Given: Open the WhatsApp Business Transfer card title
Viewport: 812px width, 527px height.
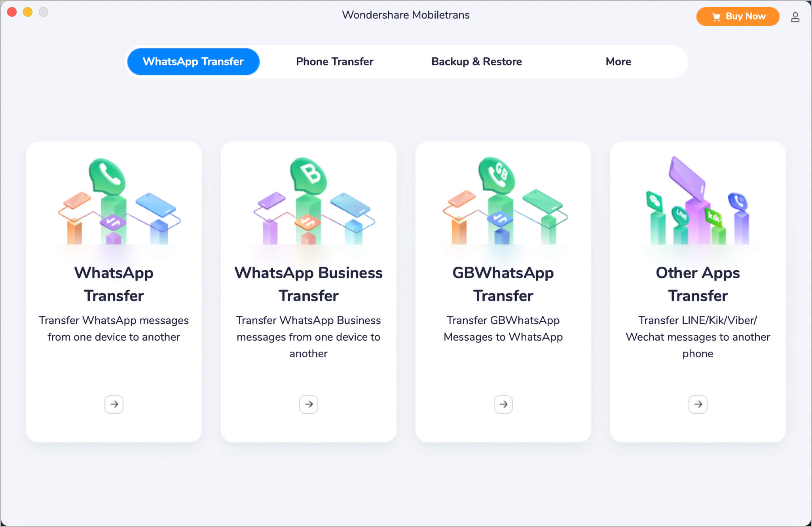Looking at the screenshot, I should 309,284.
